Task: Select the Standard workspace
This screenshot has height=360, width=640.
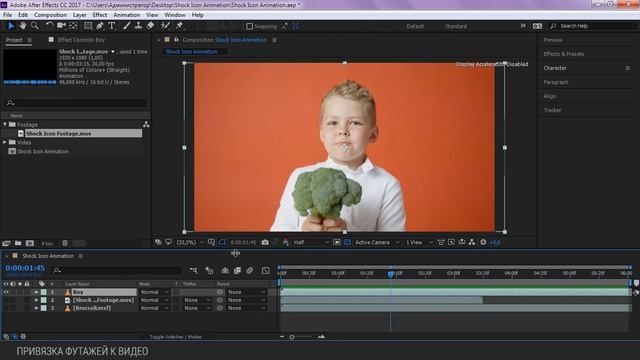Action: pos(456,26)
